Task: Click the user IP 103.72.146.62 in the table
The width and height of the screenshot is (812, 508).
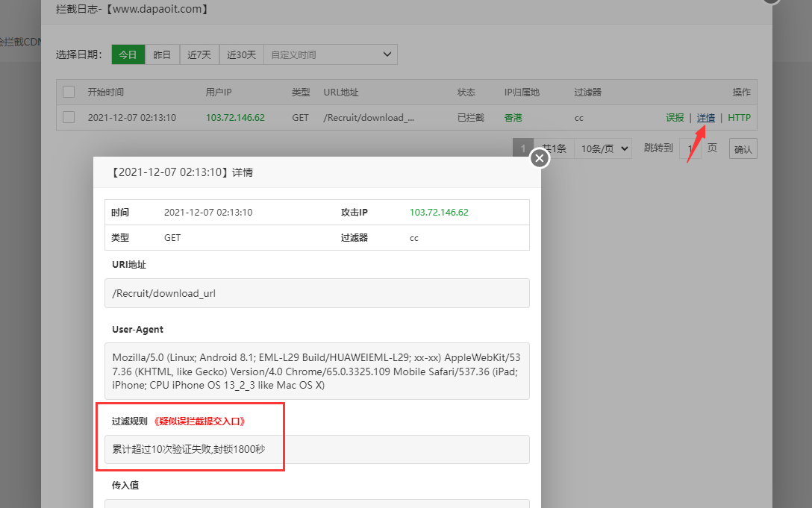Action: tap(235, 118)
